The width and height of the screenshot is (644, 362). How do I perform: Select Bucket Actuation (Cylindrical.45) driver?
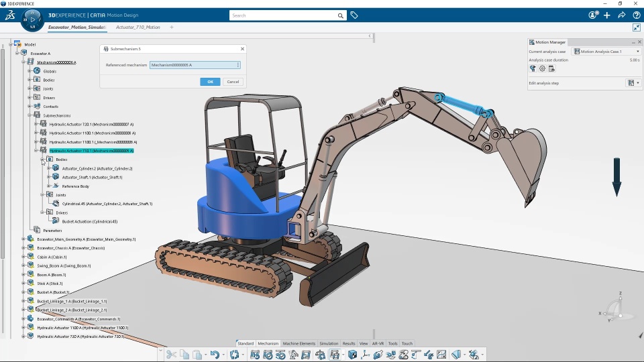[89, 222]
